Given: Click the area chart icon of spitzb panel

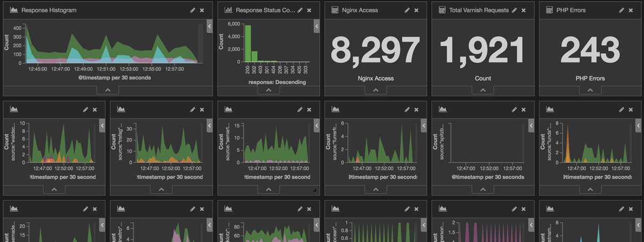Looking at the screenshot, I should pos(443,110).
